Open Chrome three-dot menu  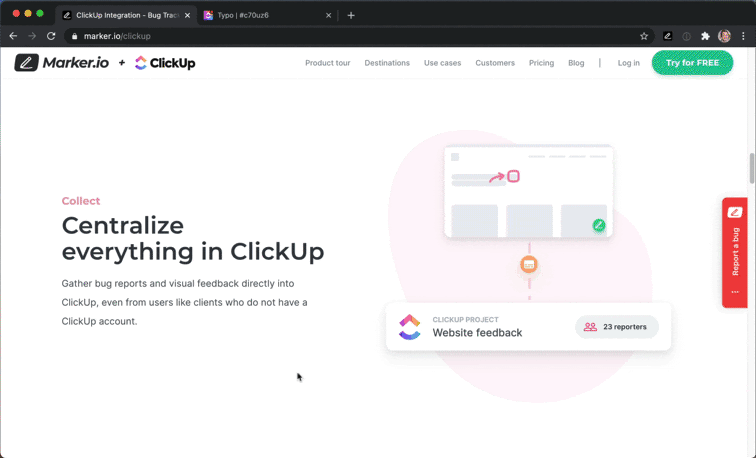[743, 36]
